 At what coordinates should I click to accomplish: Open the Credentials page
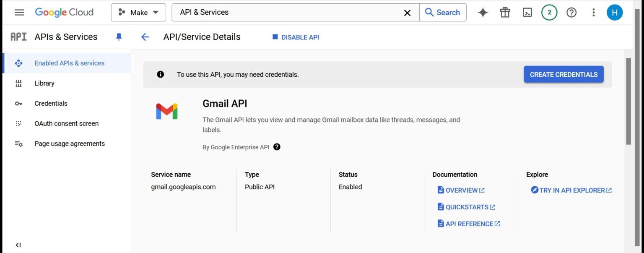(x=51, y=103)
